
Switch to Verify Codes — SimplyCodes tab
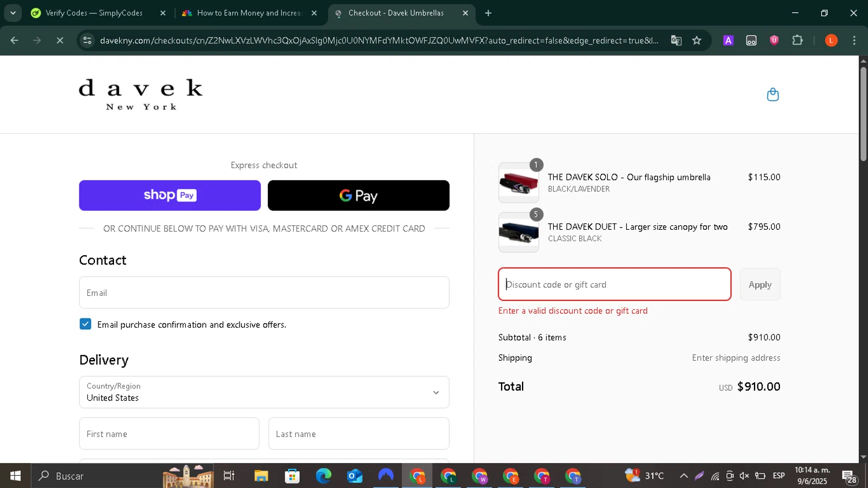pyautogui.click(x=93, y=13)
